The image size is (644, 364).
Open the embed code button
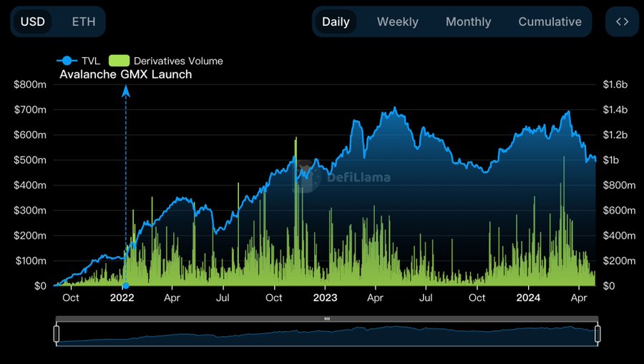click(623, 21)
